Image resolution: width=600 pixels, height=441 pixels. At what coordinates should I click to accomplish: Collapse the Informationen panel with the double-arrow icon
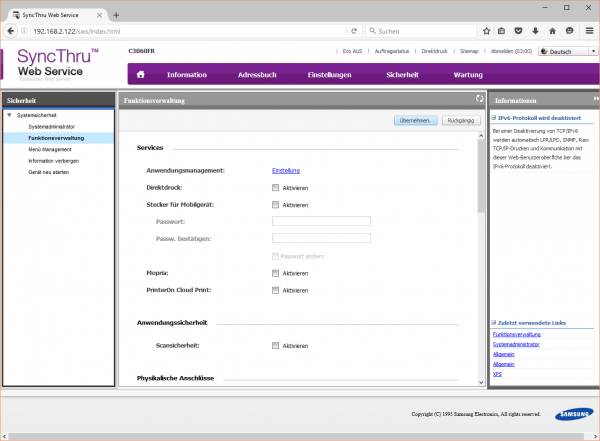(595, 100)
